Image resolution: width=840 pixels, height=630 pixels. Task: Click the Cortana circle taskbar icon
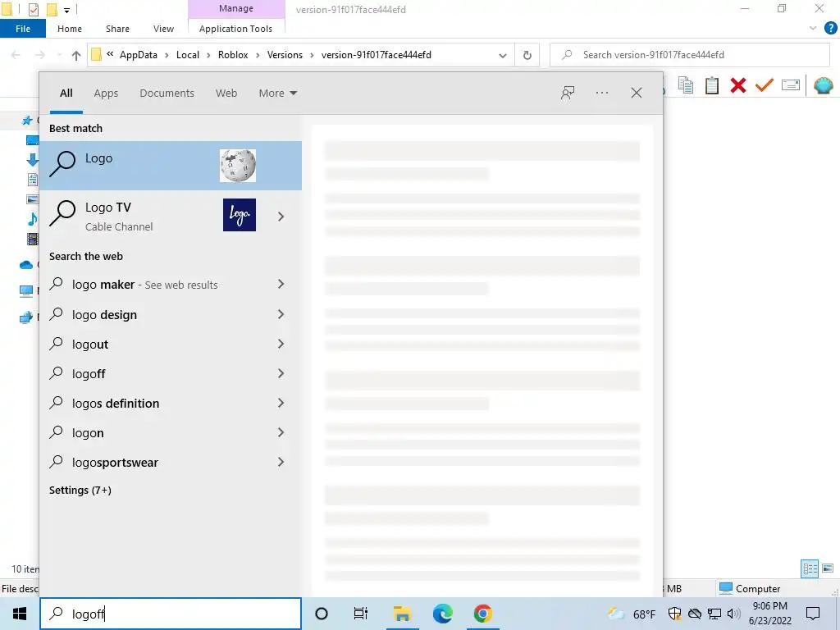[322, 614]
